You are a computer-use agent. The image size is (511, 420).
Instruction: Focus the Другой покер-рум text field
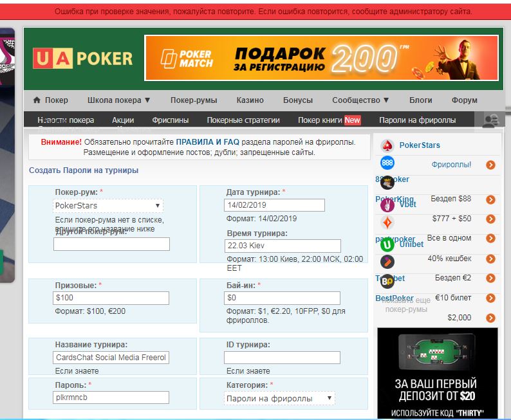[111, 244]
